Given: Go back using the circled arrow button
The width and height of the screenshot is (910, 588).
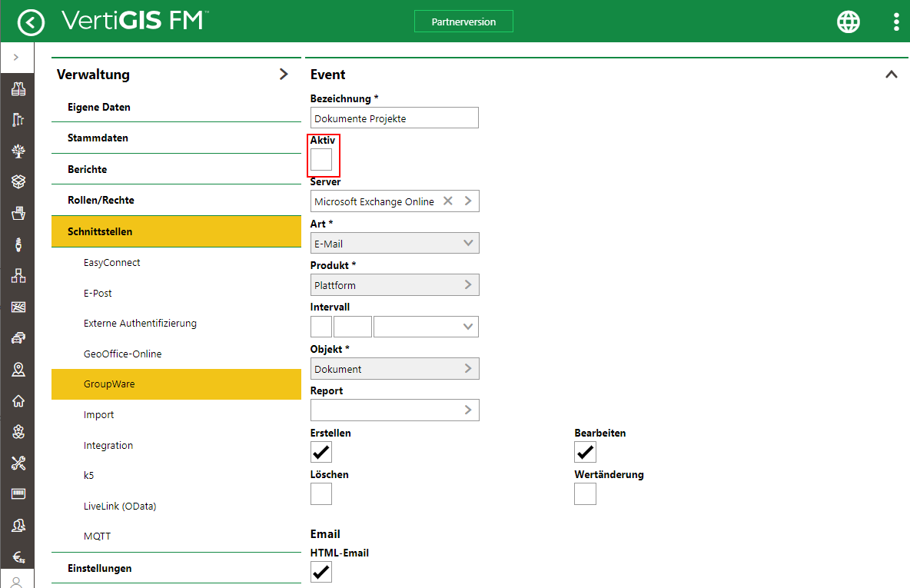Looking at the screenshot, I should [x=31, y=22].
